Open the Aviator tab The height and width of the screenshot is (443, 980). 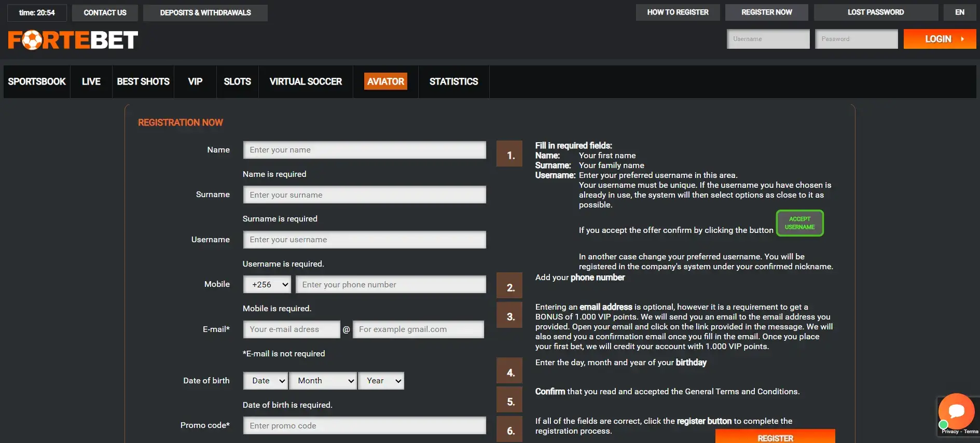(x=385, y=81)
